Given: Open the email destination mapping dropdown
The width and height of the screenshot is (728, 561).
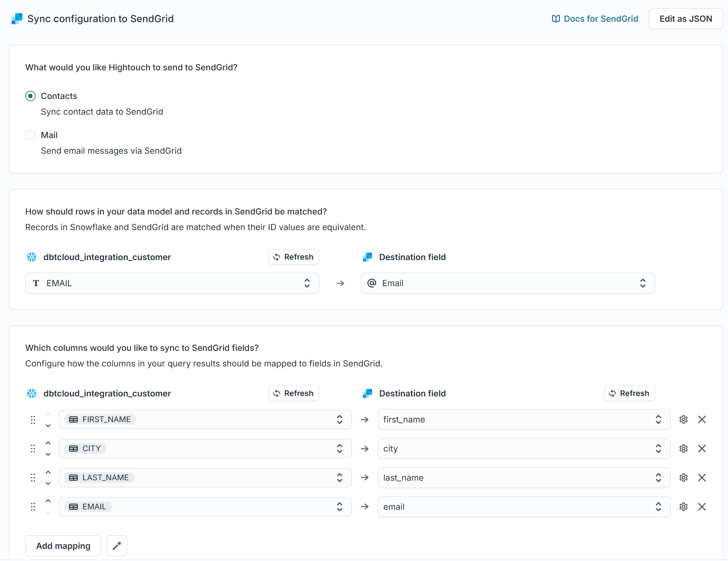Looking at the screenshot, I should point(524,507).
